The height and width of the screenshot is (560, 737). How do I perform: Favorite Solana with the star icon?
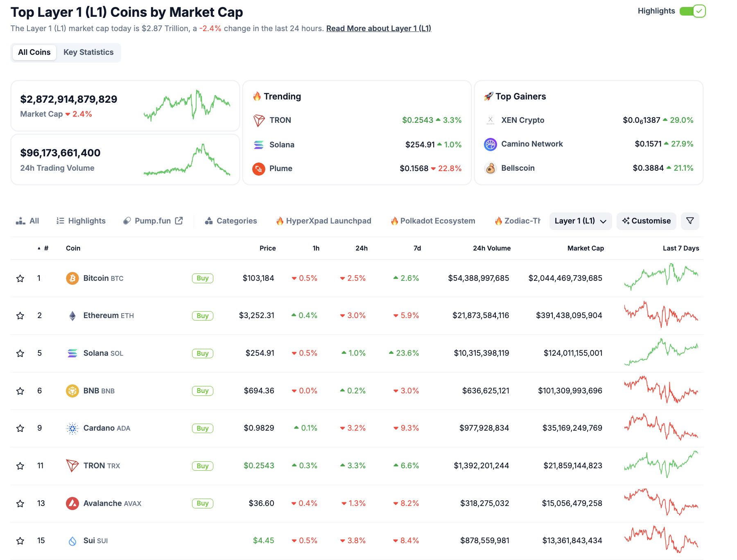(x=20, y=353)
